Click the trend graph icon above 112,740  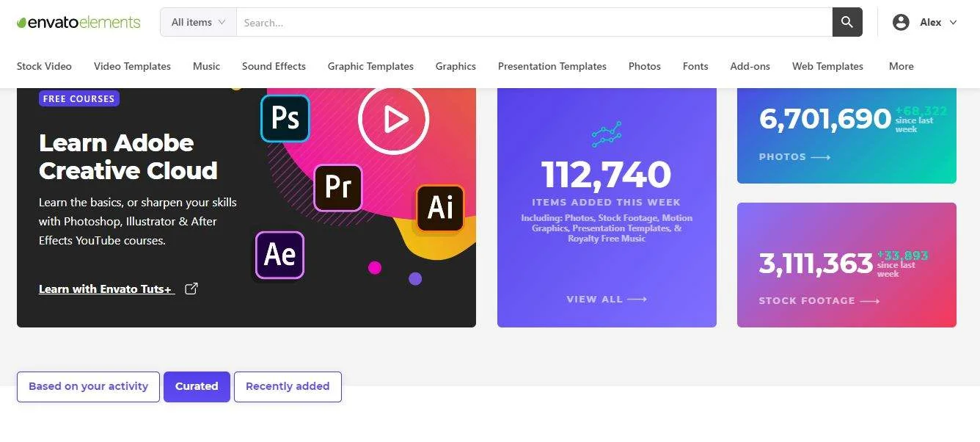pyautogui.click(x=607, y=134)
